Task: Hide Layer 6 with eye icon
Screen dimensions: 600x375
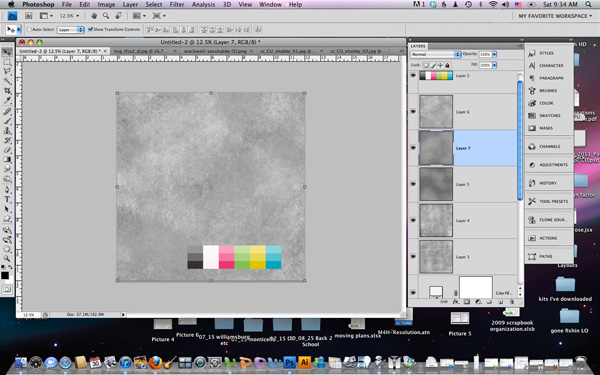Action: point(413,111)
